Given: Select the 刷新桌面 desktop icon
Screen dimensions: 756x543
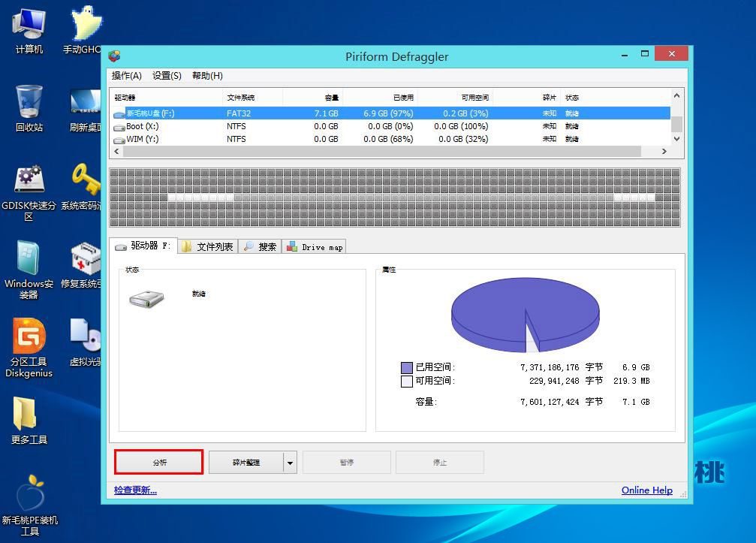Looking at the screenshot, I should point(86,109).
